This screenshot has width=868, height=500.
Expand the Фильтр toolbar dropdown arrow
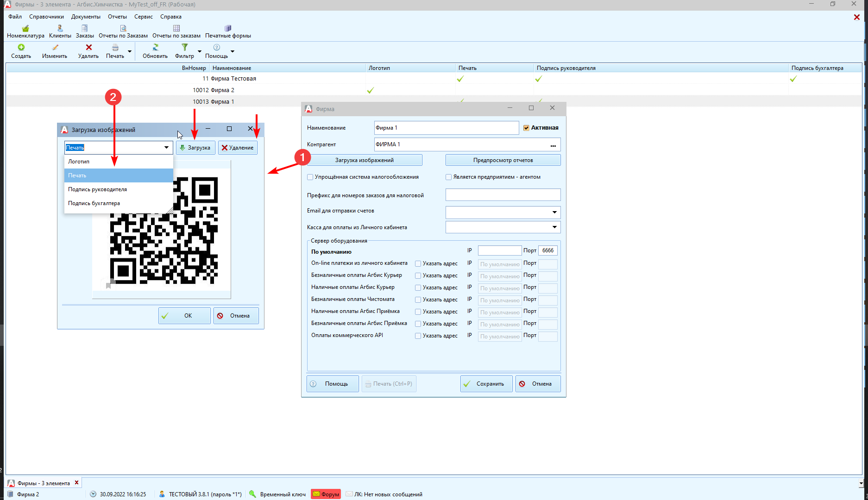tap(200, 51)
